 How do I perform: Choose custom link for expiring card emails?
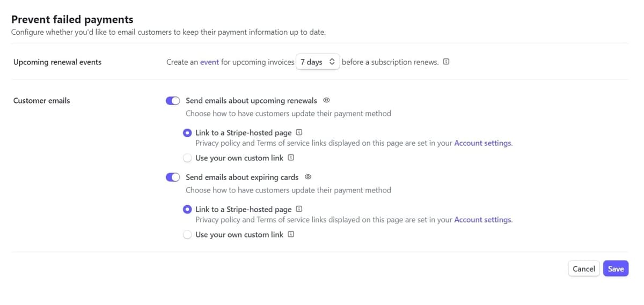click(187, 235)
